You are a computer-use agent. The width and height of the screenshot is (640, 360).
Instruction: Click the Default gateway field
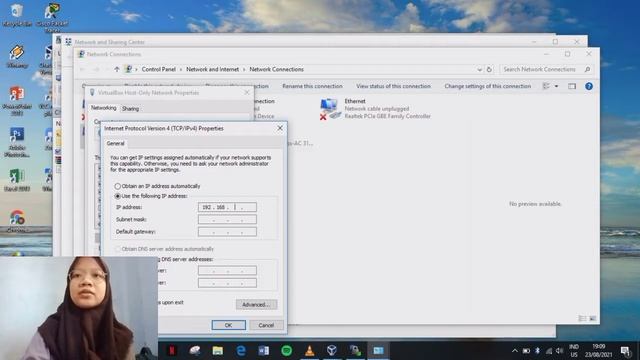[227, 232]
